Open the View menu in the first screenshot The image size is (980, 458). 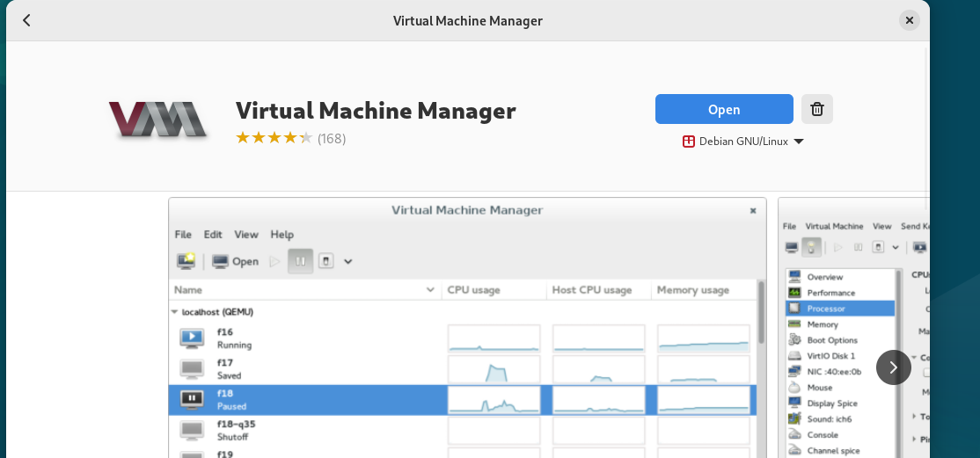click(246, 235)
